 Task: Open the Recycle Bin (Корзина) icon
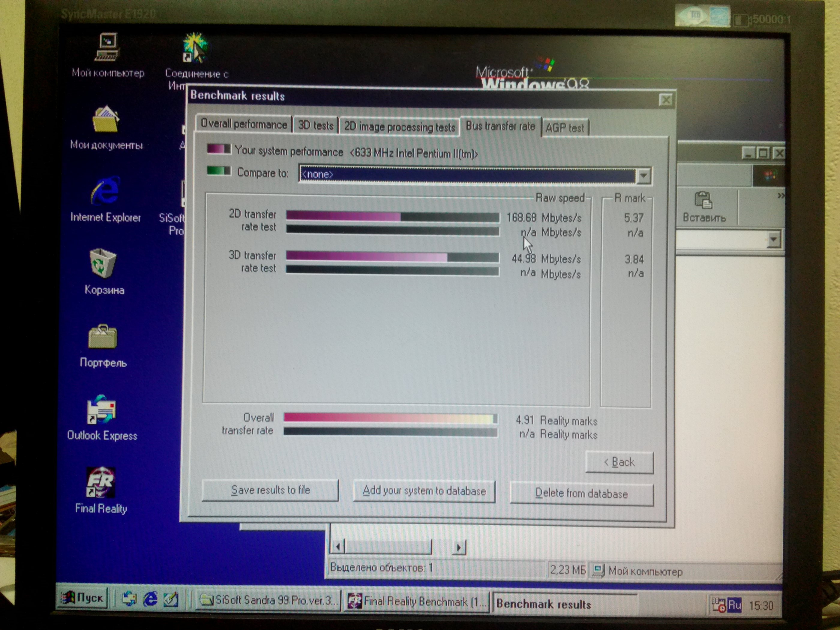tap(103, 263)
